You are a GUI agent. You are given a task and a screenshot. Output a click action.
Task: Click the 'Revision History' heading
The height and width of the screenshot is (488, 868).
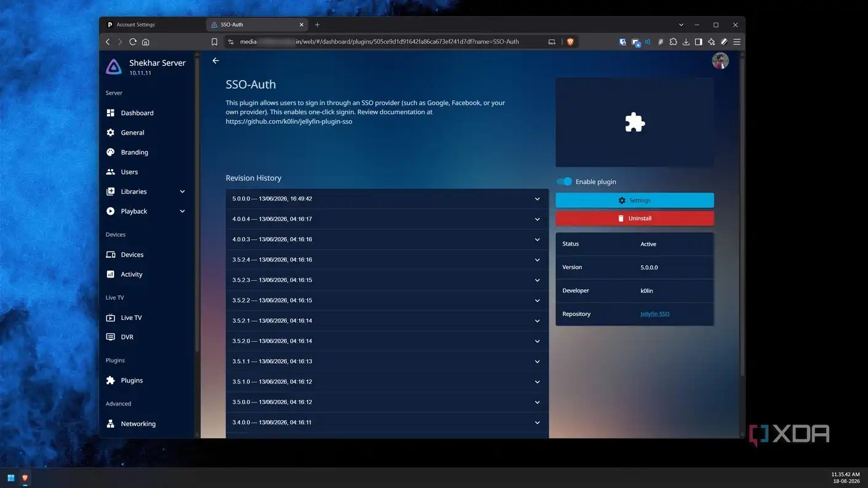(x=254, y=178)
